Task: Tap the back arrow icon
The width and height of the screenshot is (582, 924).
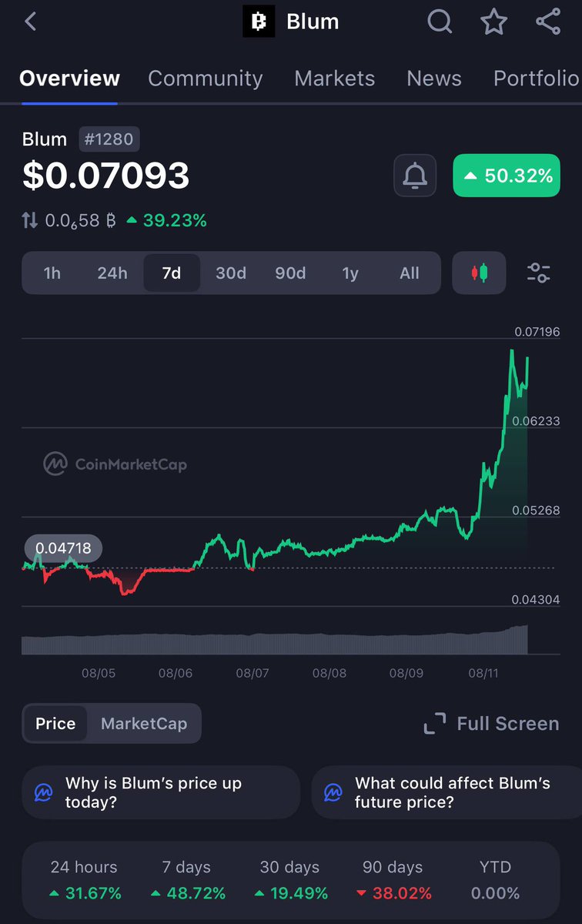Action: pos(31,22)
